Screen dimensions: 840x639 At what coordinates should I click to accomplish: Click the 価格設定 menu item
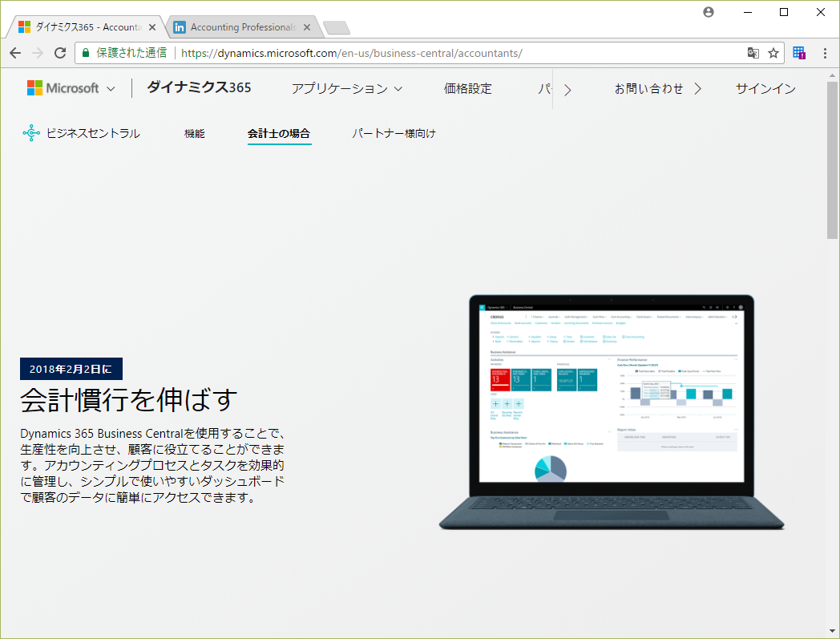[467, 88]
